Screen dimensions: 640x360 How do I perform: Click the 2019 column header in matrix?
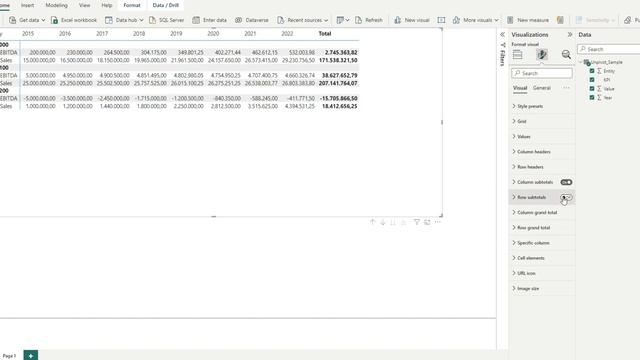point(176,34)
